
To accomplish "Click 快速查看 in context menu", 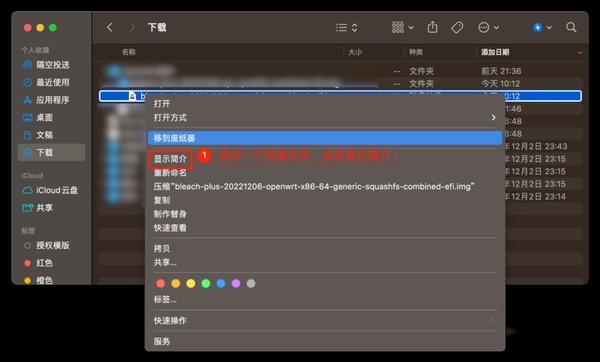I will 170,228.
